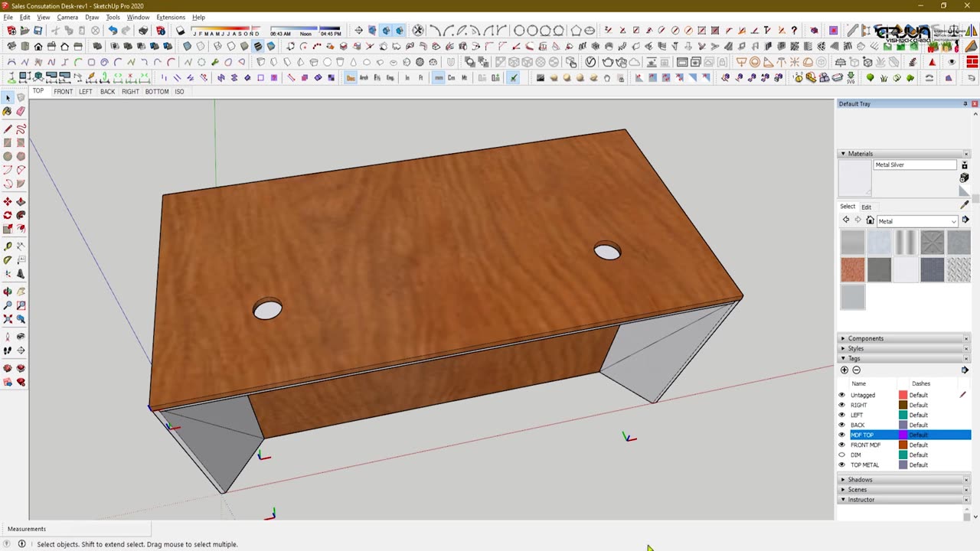980x551 pixels.
Task: Print the model using printer icon
Action: pyautogui.click(x=143, y=31)
